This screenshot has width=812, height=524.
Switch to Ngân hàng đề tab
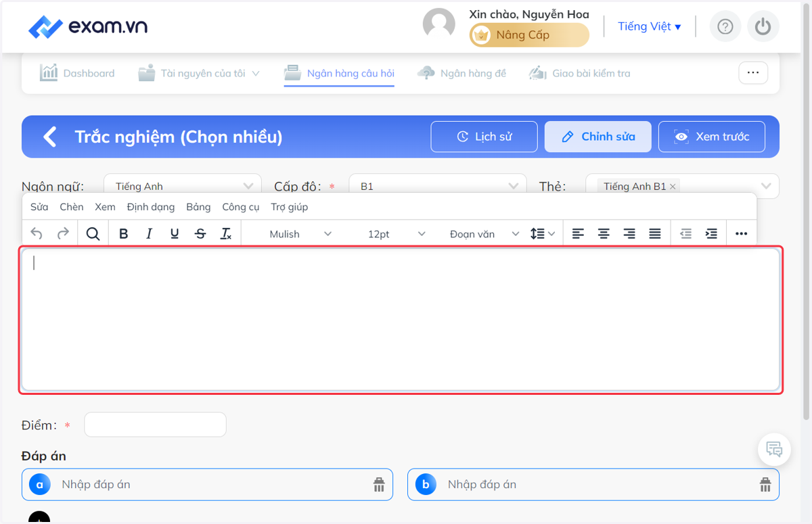coord(461,73)
